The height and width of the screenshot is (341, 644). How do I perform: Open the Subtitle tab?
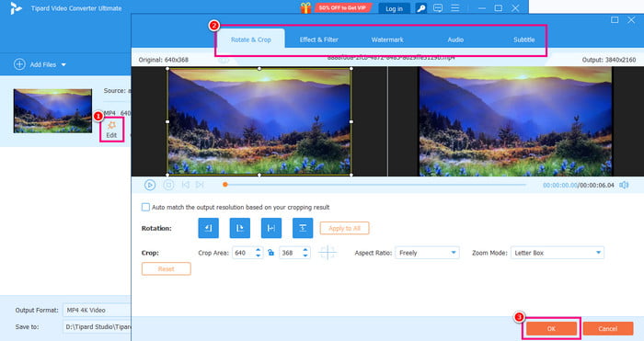pos(523,40)
